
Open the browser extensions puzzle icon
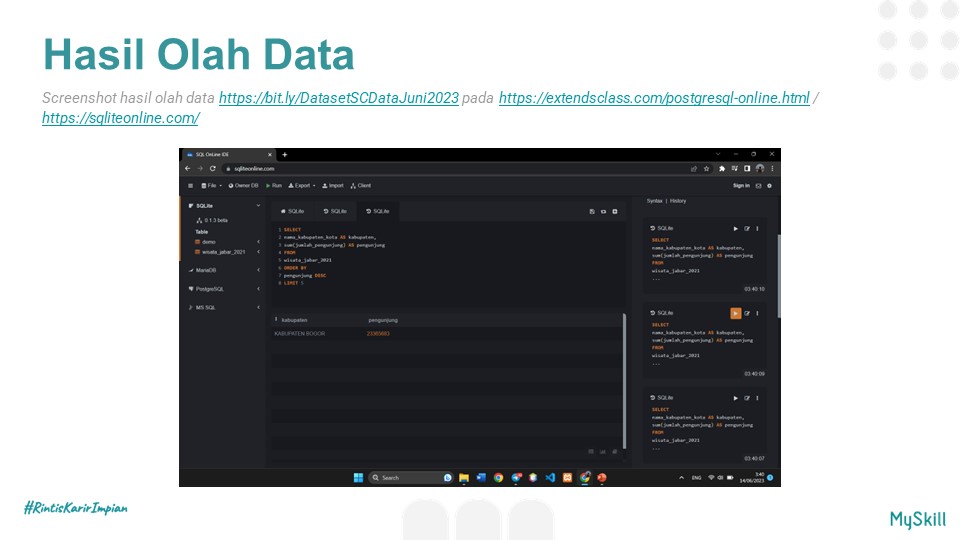tap(722, 168)
